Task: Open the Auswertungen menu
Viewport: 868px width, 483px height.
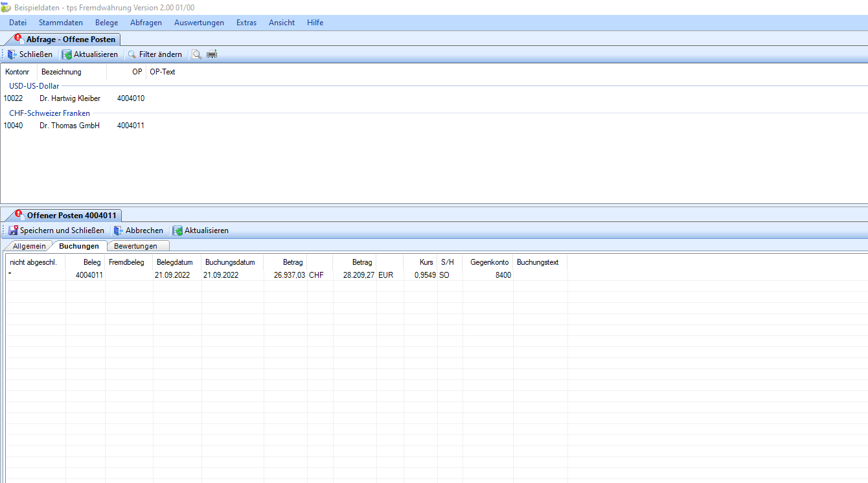Action: (x=199, y=23)
